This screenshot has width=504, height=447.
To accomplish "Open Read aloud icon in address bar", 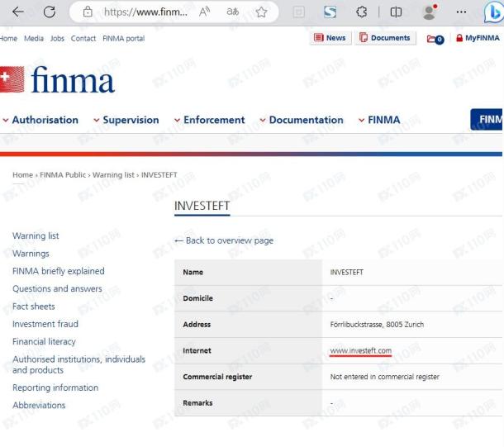I will point(204,12).
